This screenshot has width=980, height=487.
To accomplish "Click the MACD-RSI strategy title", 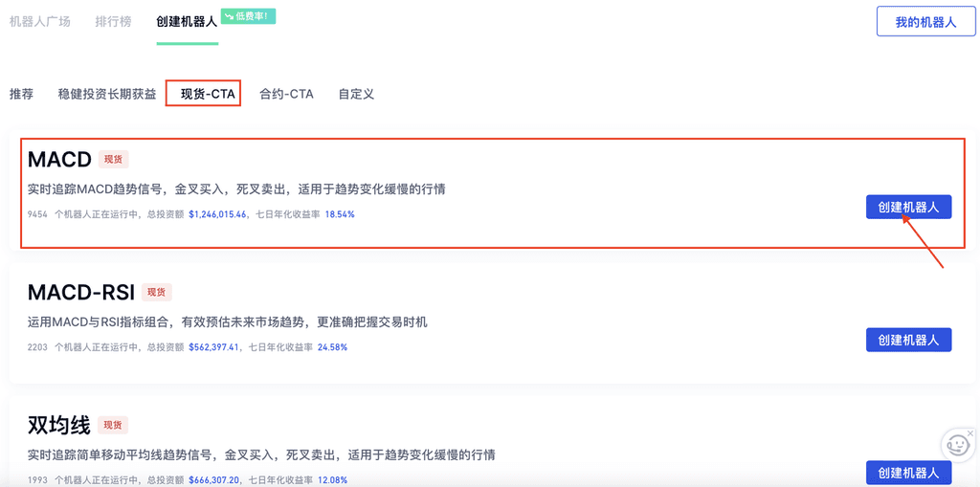I will [x=81, y=292].
